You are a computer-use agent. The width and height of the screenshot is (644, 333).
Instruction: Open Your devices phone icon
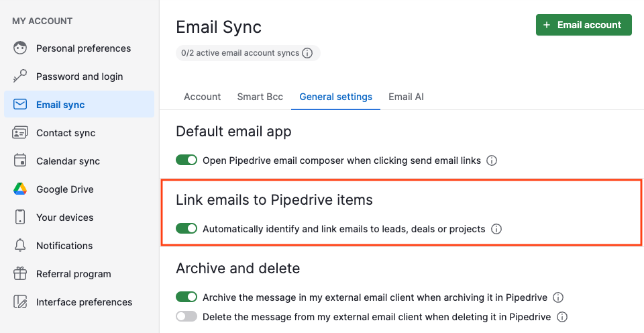(19, 217)
